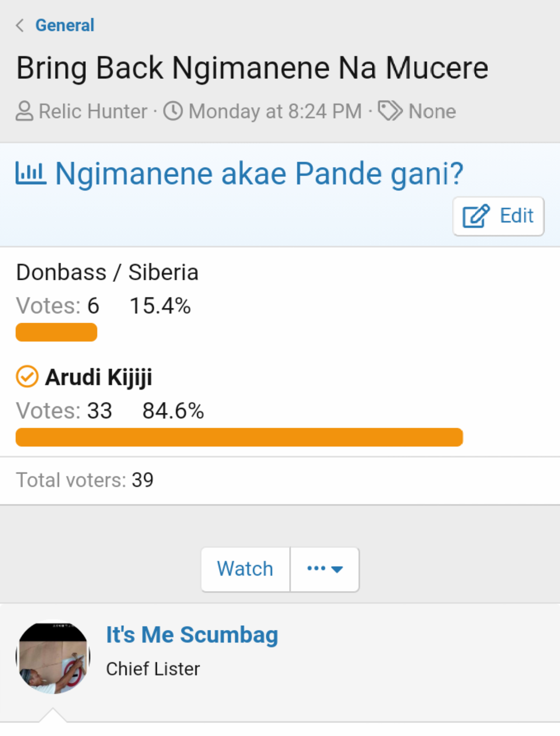Watch this thread
The width and height of the screenshot is (560, 736).
245,569
